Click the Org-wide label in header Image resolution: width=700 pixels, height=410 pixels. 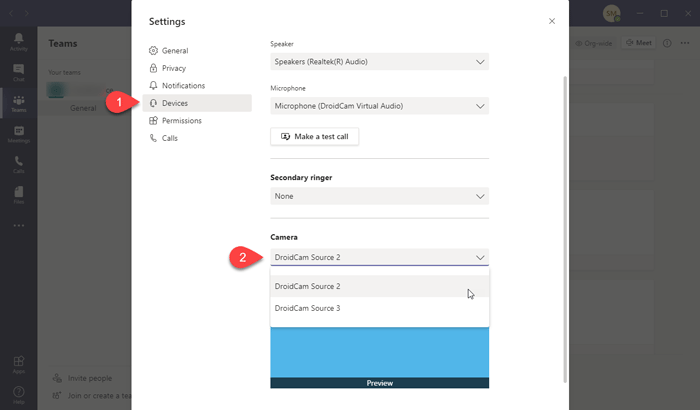(x=593, y=43)
